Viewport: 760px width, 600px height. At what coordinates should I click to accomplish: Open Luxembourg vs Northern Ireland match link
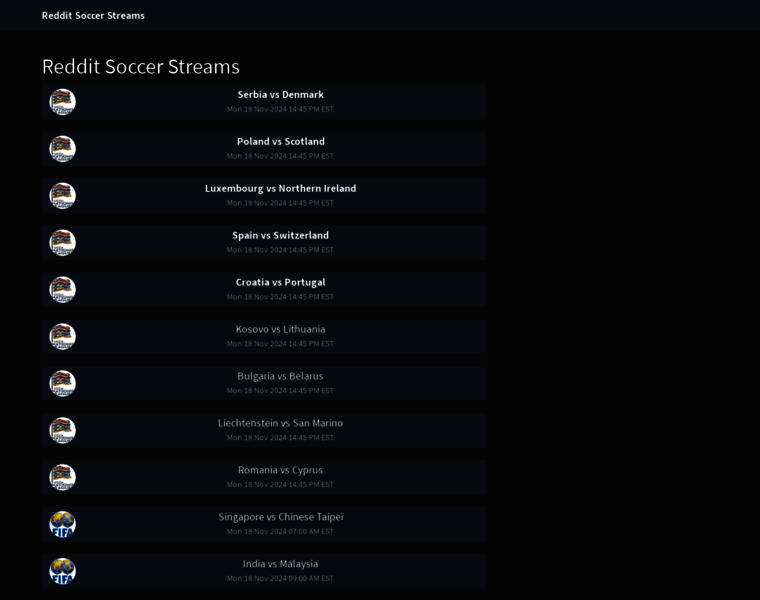tap(280, 189)
